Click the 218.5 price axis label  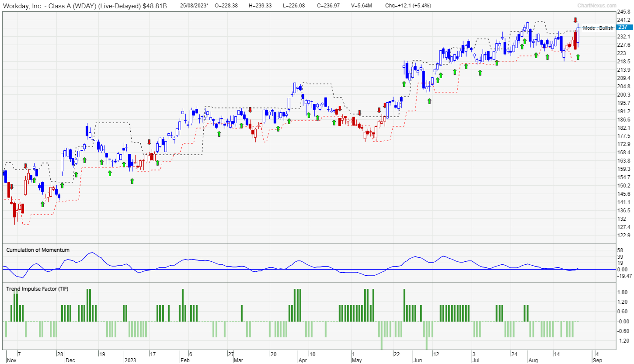623,62
